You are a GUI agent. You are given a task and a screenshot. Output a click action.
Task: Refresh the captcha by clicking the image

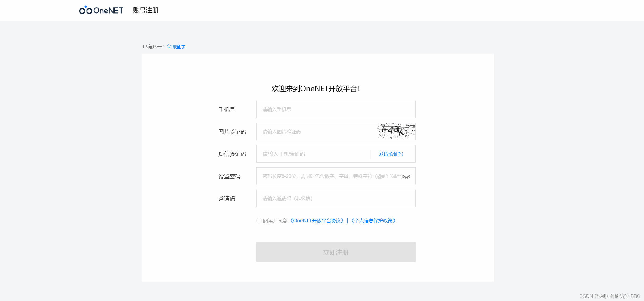point(395,131)
